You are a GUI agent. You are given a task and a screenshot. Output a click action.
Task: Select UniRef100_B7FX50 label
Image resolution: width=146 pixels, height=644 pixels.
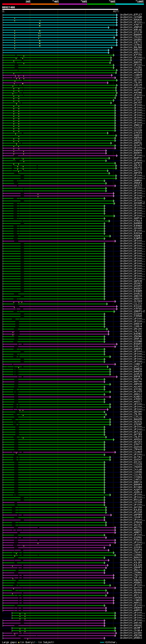coord(131,55)
